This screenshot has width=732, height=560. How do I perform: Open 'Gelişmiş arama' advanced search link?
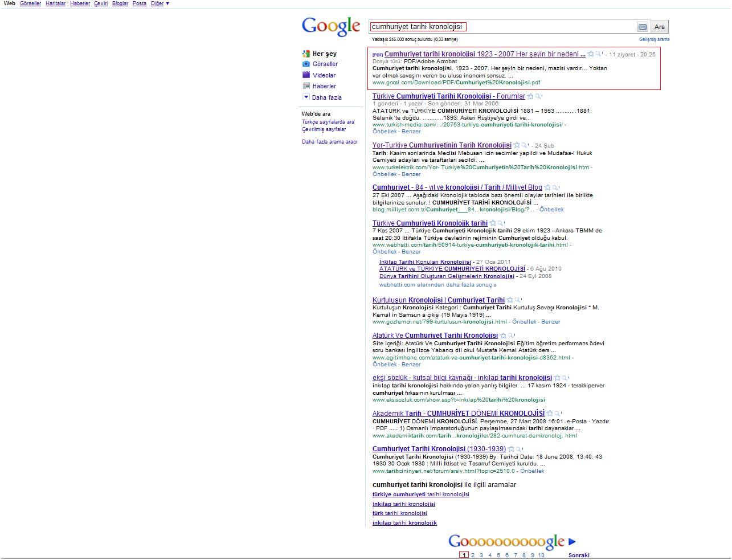tap(654, 39)
